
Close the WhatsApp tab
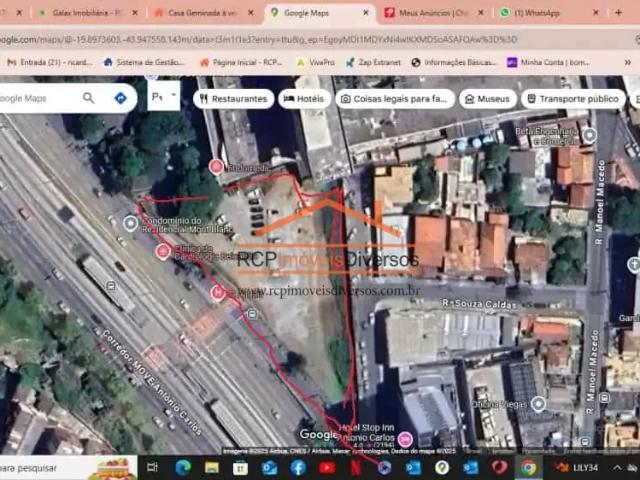coord(596,13)
